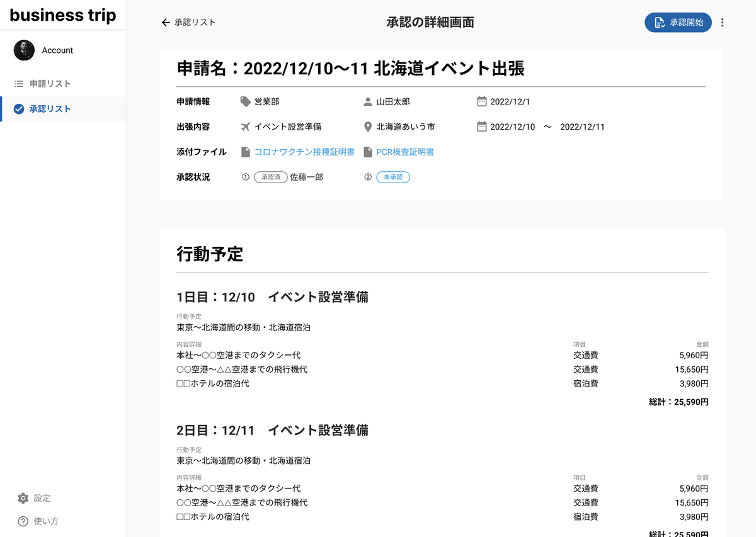This screenshot has width=756, height=537.
Task: Click the location pin beside 北海道あいう市
Action: point(368,127)
